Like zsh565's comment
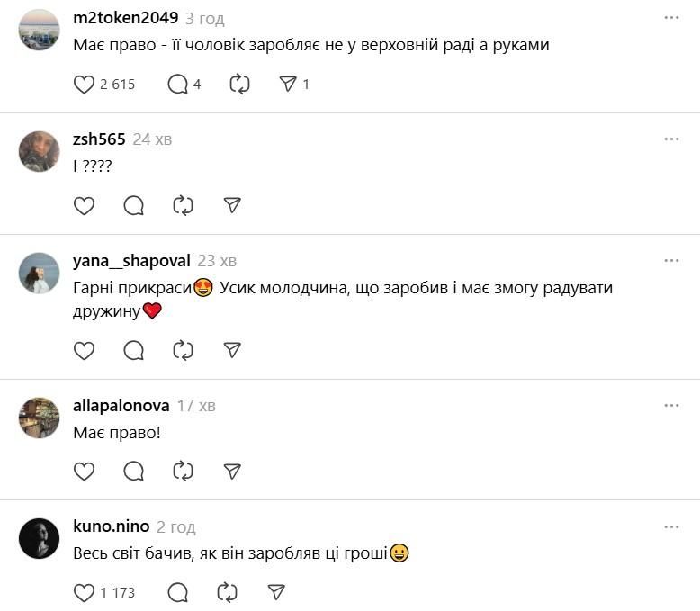The width and height of the screenshot is (700, 611). [84, 206]
